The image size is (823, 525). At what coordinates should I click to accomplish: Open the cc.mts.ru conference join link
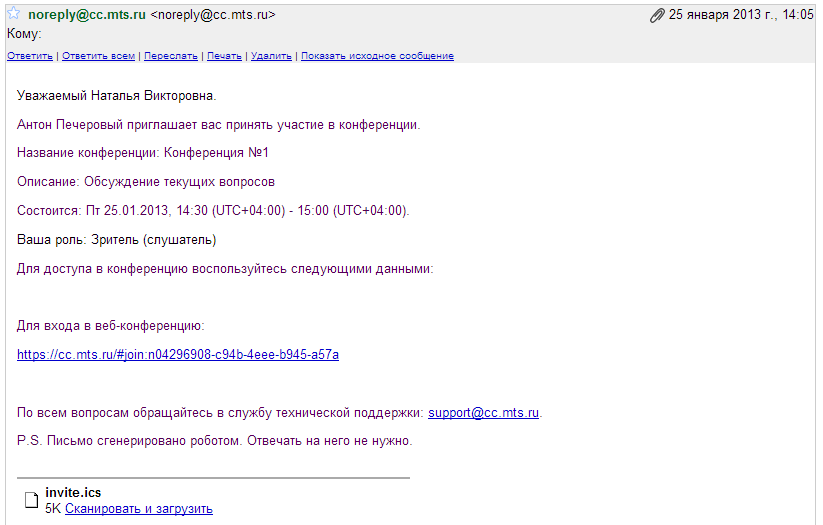(178, 354)
